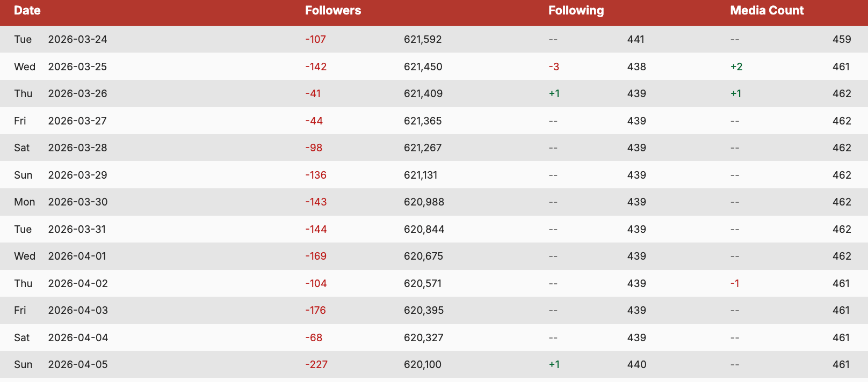
Task: Select the 2026-03-24 date cell
Action: [77, 39]
